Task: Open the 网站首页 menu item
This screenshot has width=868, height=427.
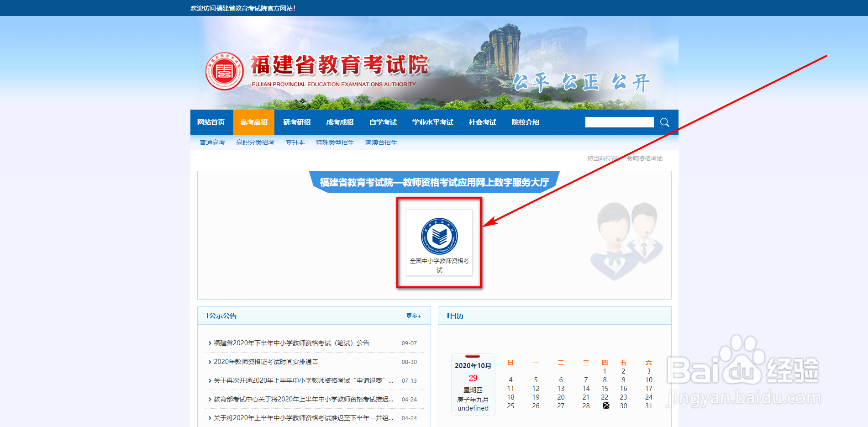Action: click(x=211, y=122)
